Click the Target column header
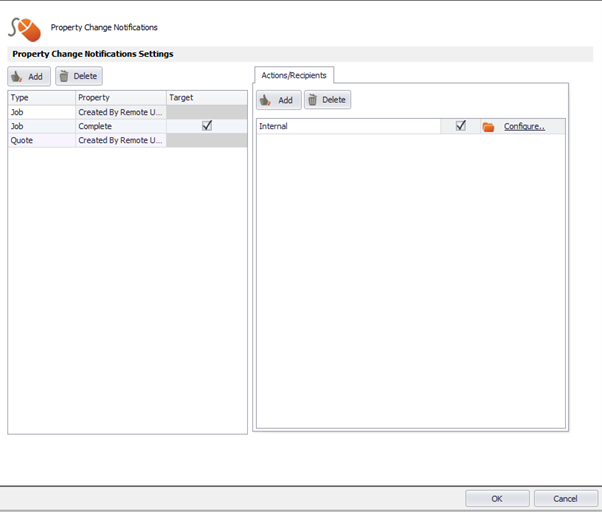This screenshot has width=602, height=512. 207,97
